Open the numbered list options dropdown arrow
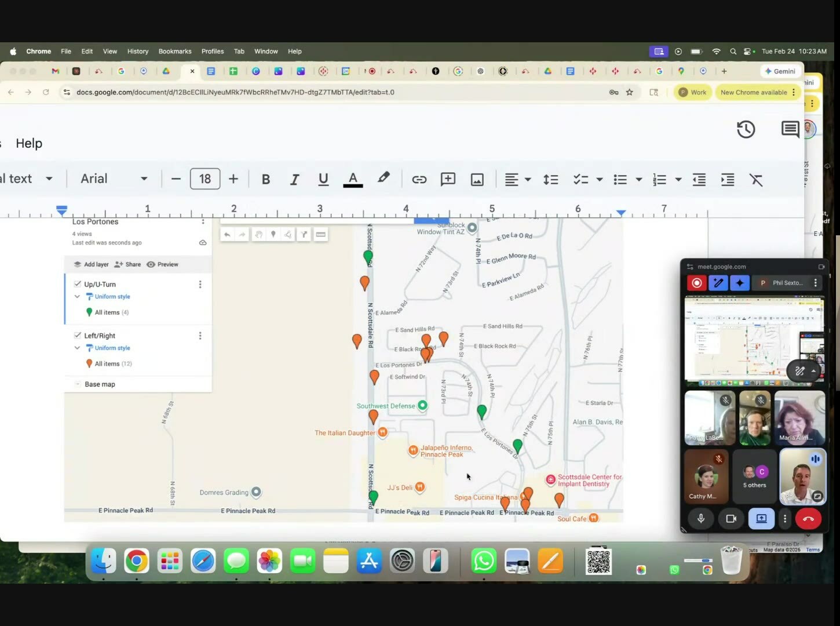Image resolution: width=840 pixels, height=626 pixels. click(x=678, y=180)
